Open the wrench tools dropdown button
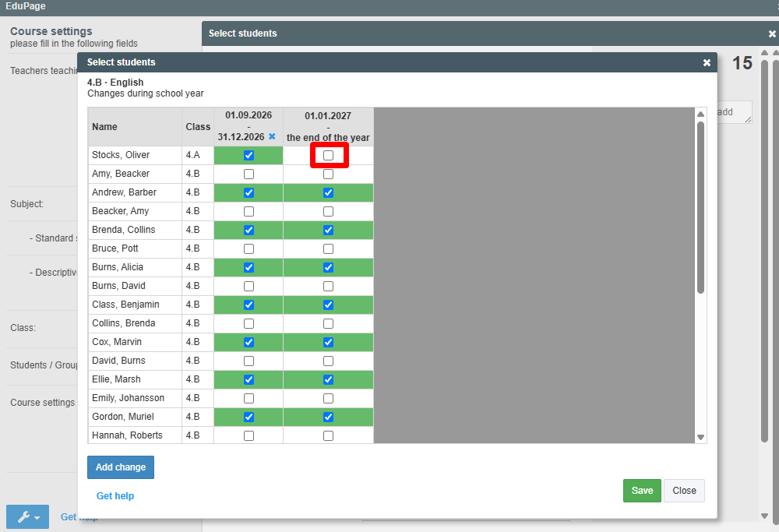 [27, 516]
